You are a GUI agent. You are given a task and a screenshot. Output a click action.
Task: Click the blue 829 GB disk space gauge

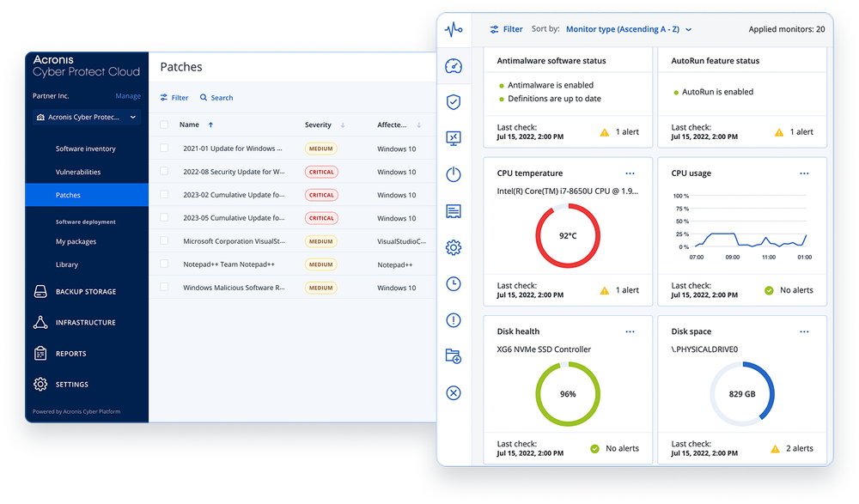tap(742, 394)
